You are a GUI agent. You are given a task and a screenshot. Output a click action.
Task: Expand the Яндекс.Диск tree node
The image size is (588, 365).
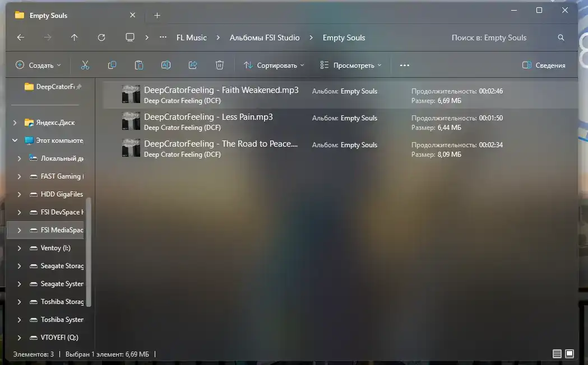click(x=15, y=123)
